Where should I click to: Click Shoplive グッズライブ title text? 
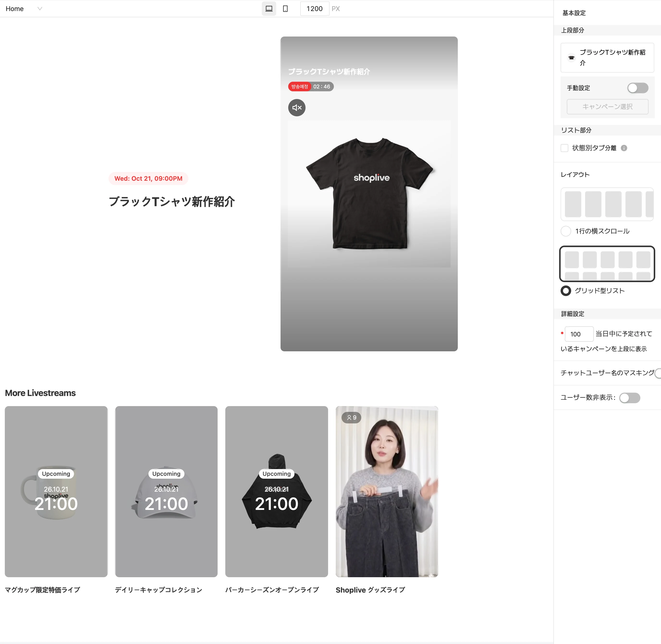click(x=370, y=590)
